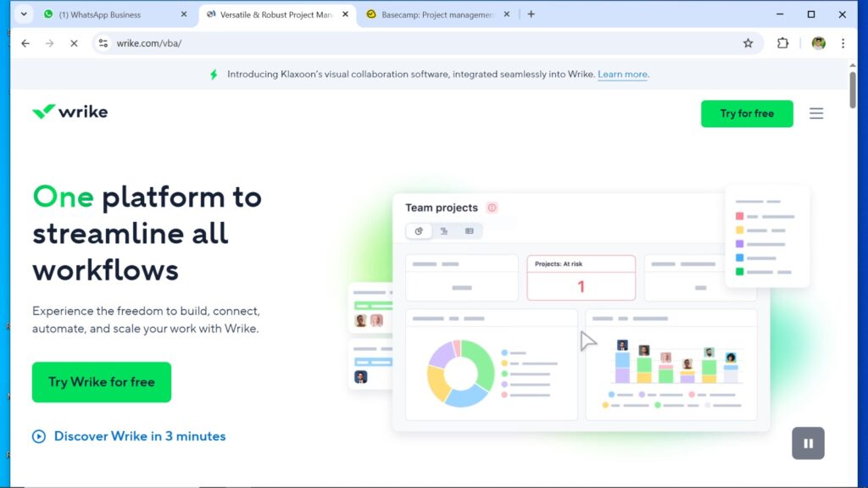The width and height of the screenshot is (868, 488).
Task: Click the red legend color square
Action: pos(739,216)
